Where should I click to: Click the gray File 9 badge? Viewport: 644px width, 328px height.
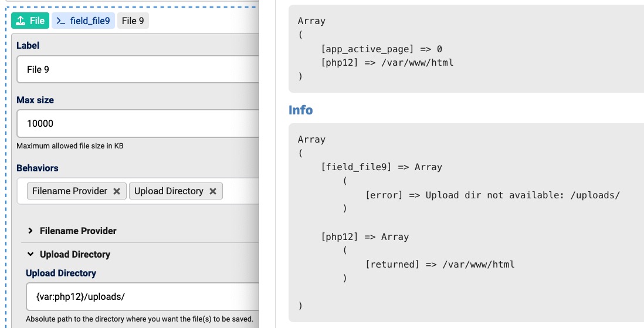pyautogui.click(x=133, y=21)
